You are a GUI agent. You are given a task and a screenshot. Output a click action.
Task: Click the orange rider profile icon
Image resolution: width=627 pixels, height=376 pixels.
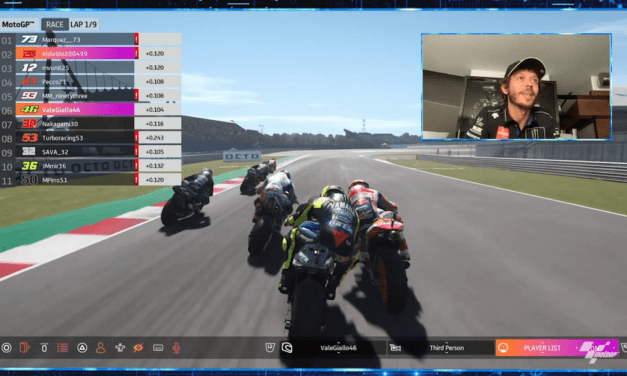point(100,348)
